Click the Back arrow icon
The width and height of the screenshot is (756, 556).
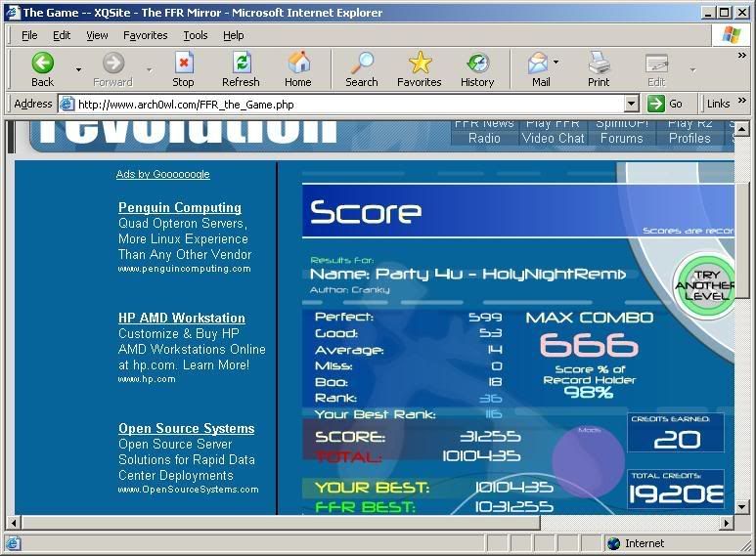click(42, 64)
